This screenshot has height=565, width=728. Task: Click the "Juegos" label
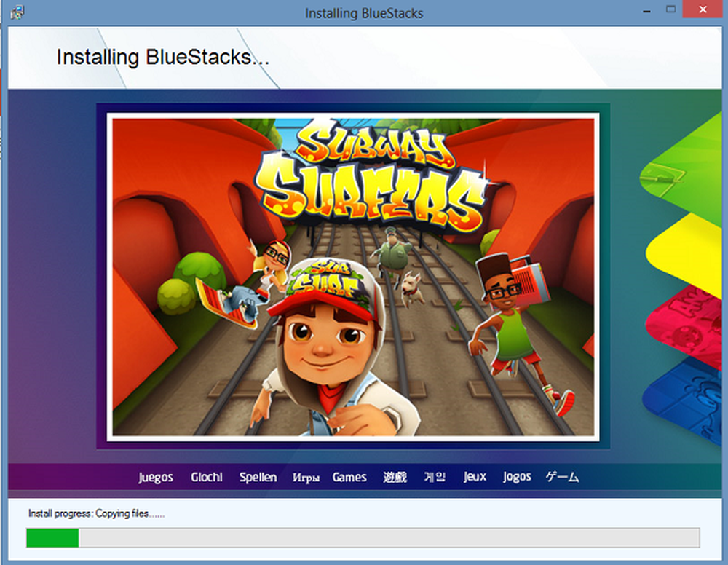(156, 477)
